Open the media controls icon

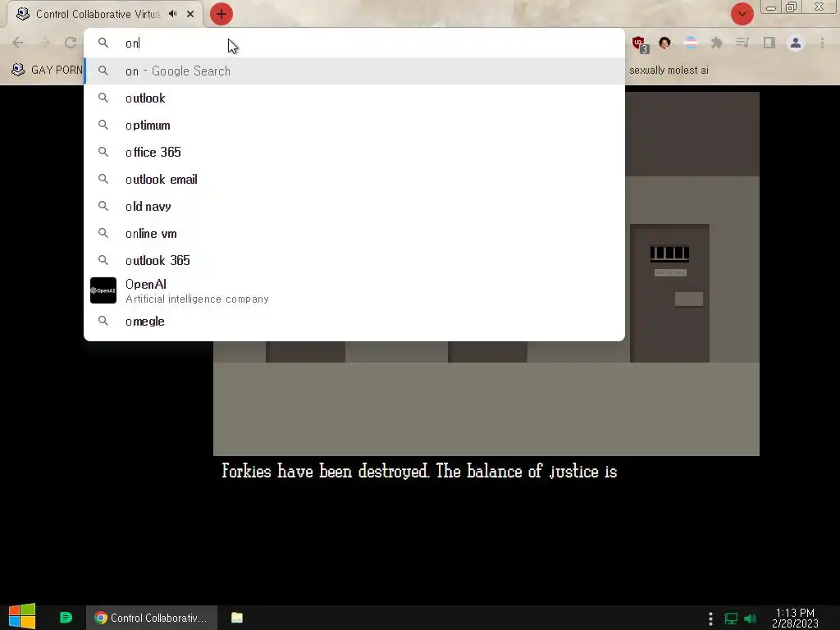point(742,43)
